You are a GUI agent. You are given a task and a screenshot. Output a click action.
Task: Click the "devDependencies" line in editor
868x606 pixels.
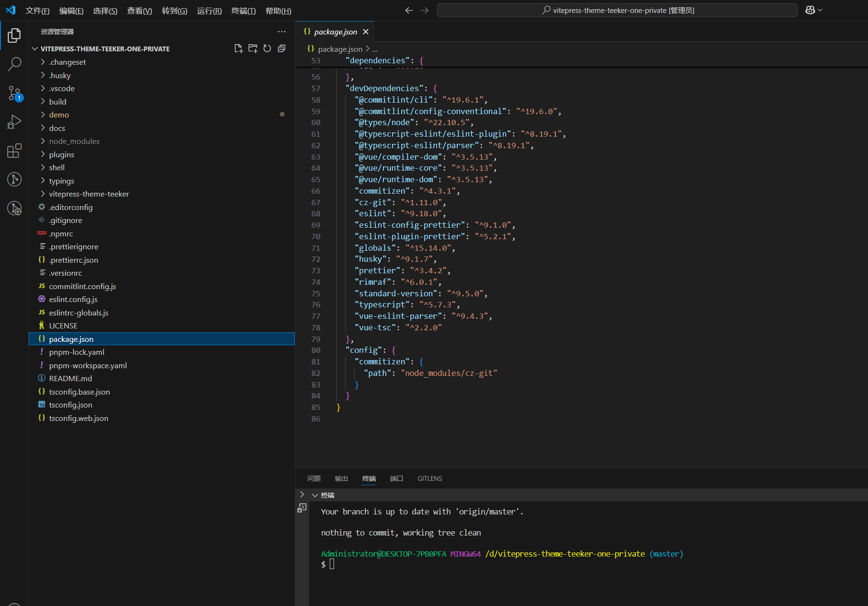click(391, 88)
